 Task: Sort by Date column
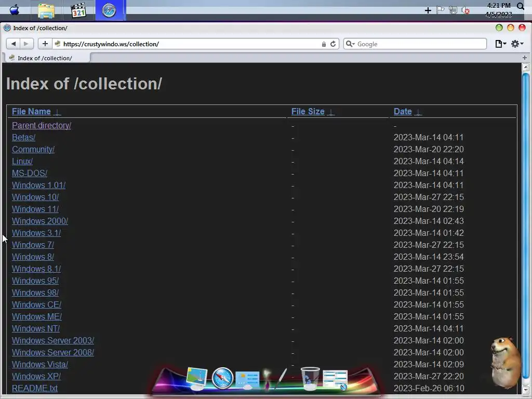(403, 111)
